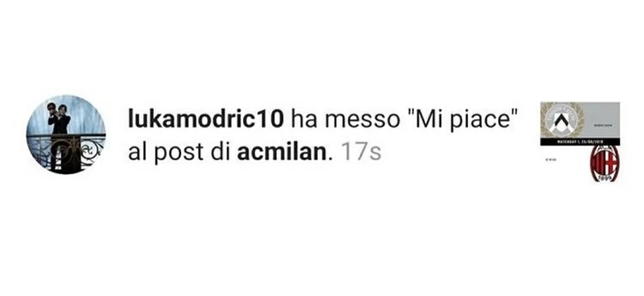Image resolution: width=644 pixels, height=296 pixels.
Task: Open the acmilan account link
Action: click(281, 153)
